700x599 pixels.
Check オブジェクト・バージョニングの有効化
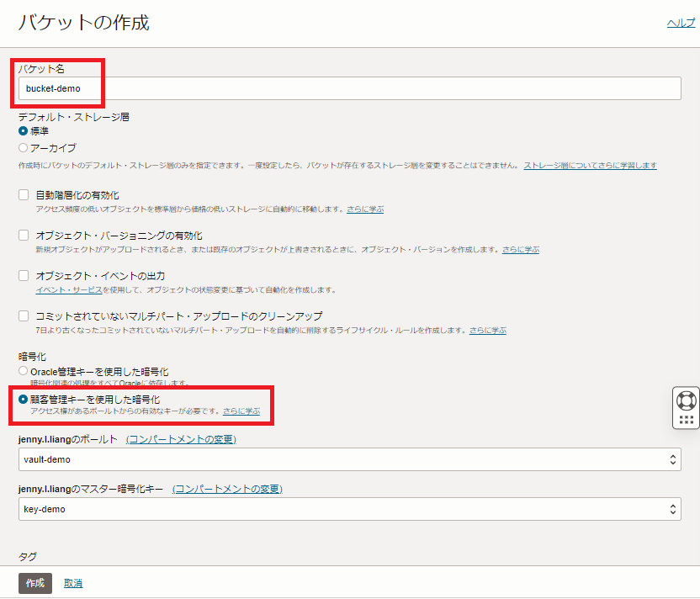tap(24, 236)
